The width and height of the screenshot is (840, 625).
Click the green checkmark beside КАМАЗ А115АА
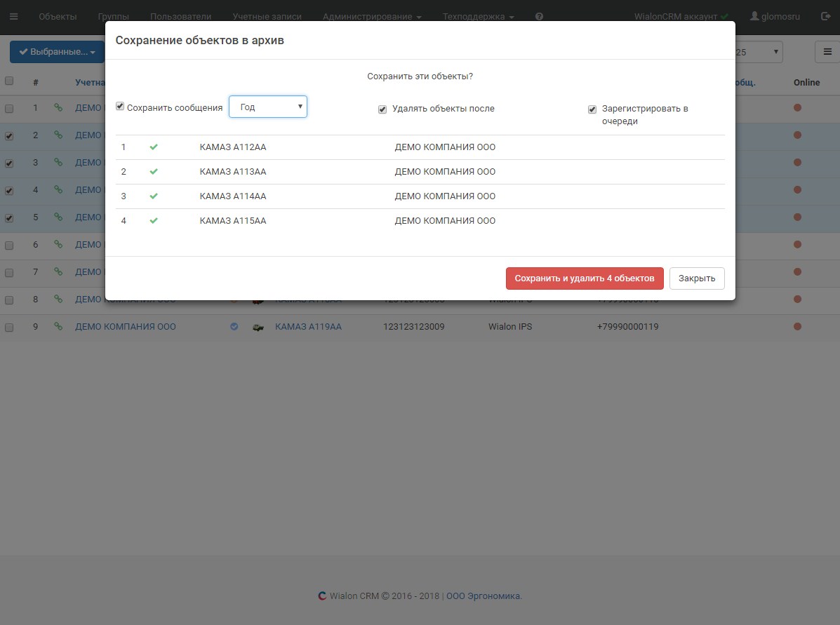154,221
